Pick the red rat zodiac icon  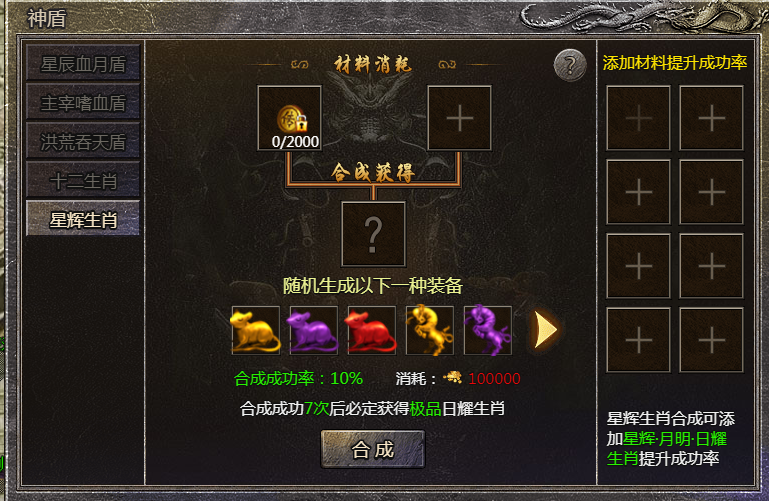point(372,330)
